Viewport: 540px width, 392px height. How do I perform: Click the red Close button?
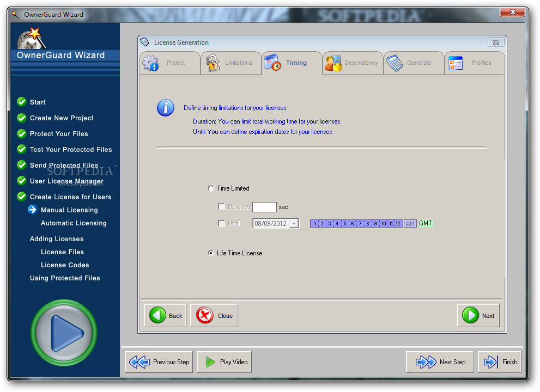tap(214, 316)
